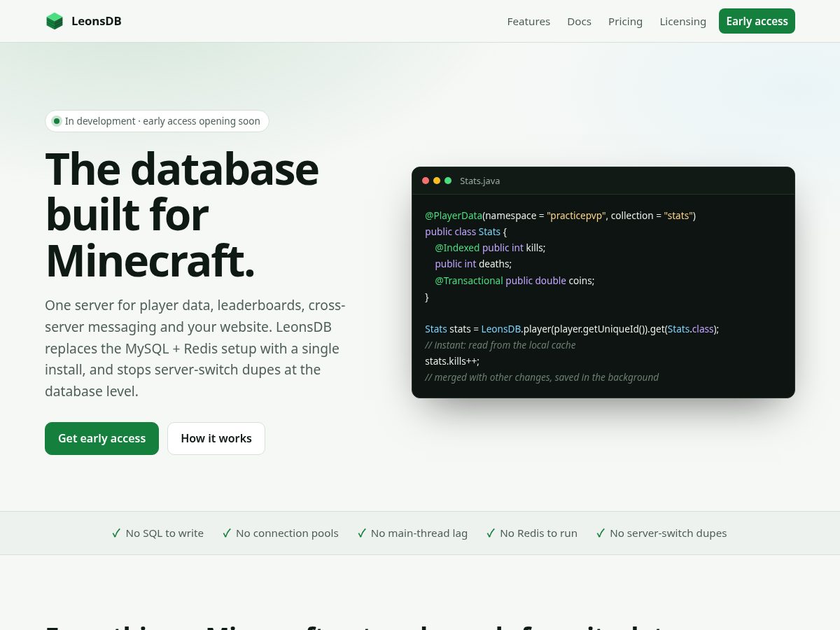Click the LeonsDB.player(...) code line
840x630 pixels.
point(572,329)
